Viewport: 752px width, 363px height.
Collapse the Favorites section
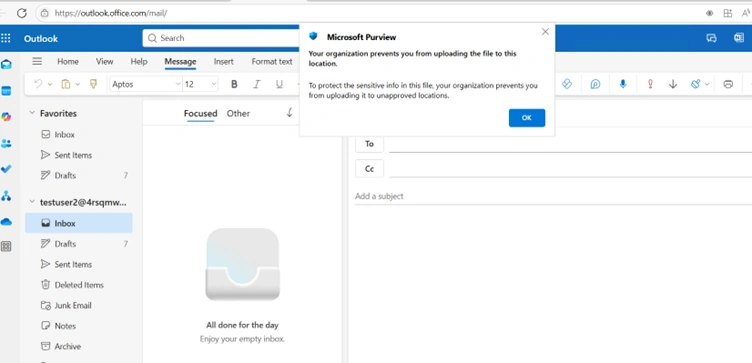point(32,113)
